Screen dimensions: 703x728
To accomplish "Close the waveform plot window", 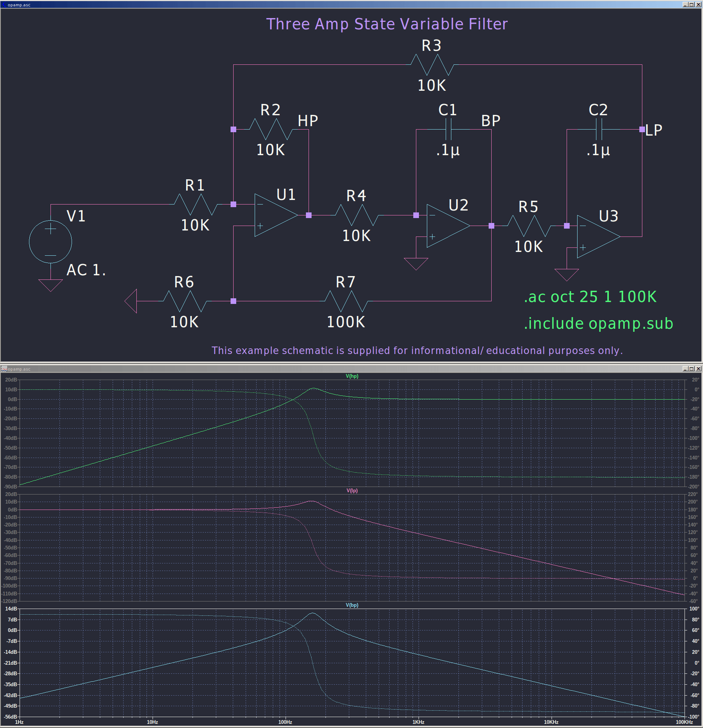I will [698, 369].
